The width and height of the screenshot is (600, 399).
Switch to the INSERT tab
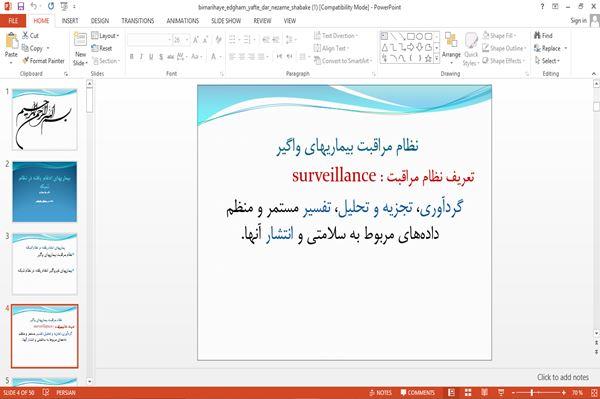[70, 21]
